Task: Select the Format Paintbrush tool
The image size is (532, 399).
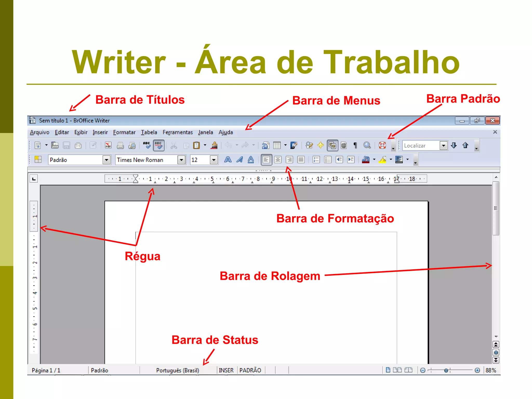Action: [x=214, y=145]
